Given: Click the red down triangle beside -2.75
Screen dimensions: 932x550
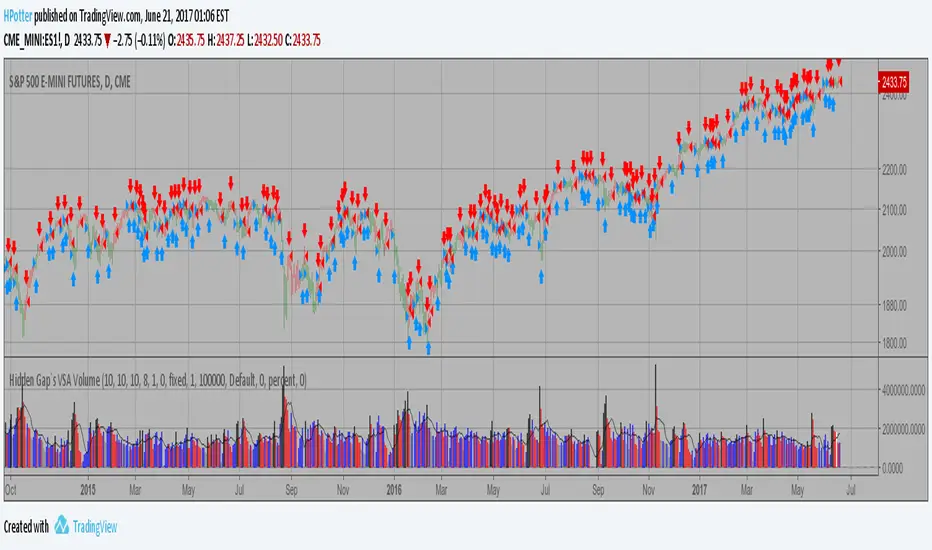Looking at the screenshot, I should [x=108, y=41].
